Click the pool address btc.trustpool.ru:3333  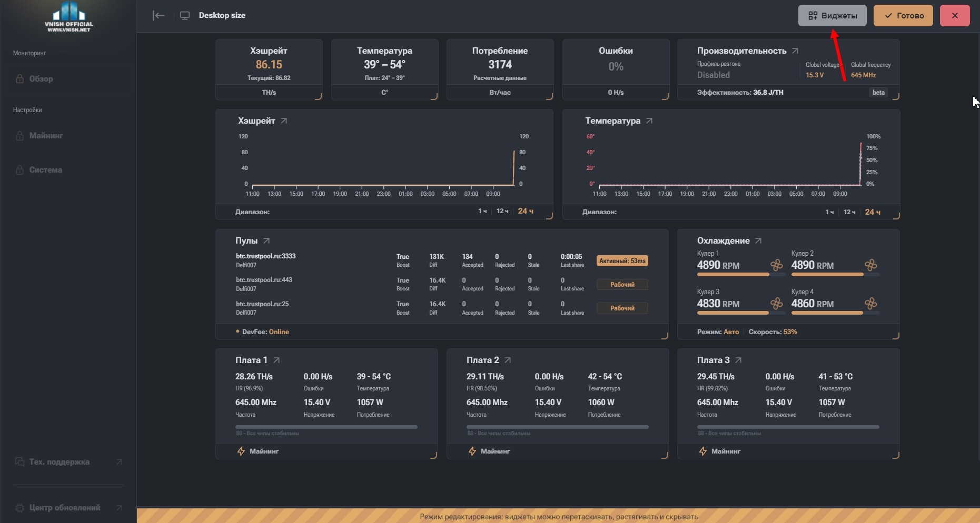(x=265, y=256)
